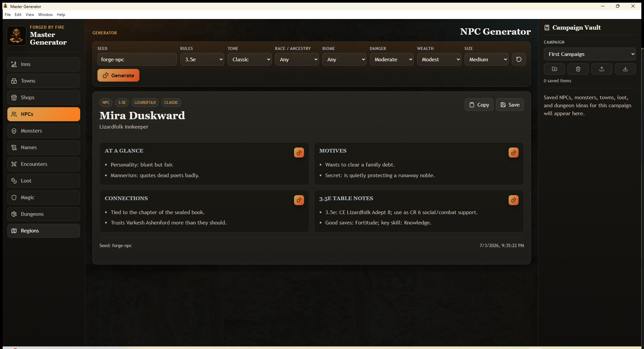Reroll the At a Glance section
The height and width of the screenshot is (349, 644).
point(299,153)
